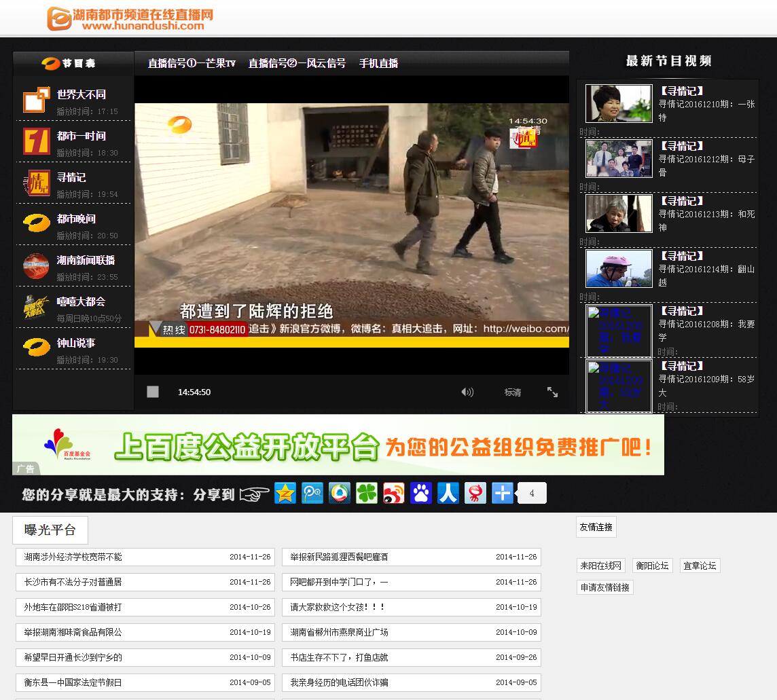Open broken thumbnail for 寻情记20161208期
Image resolution: width=777 pixels, height=700 pixels.
click(x=619, y=331)
